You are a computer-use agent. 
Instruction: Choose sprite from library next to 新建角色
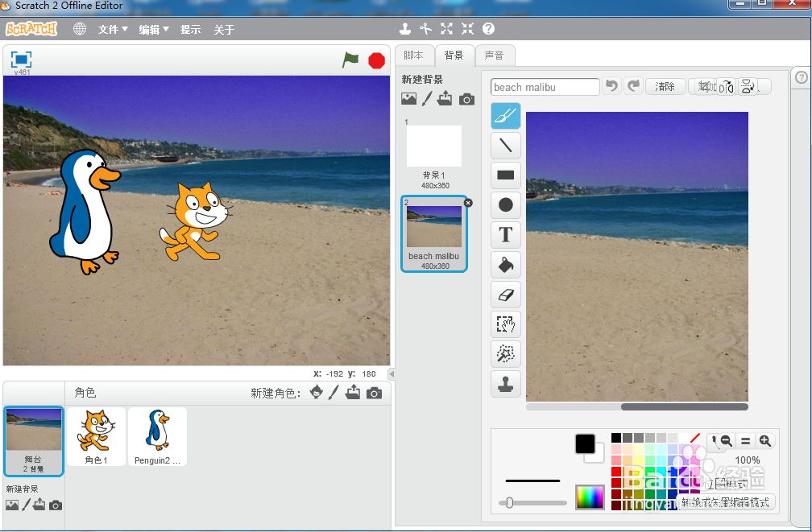316,392
